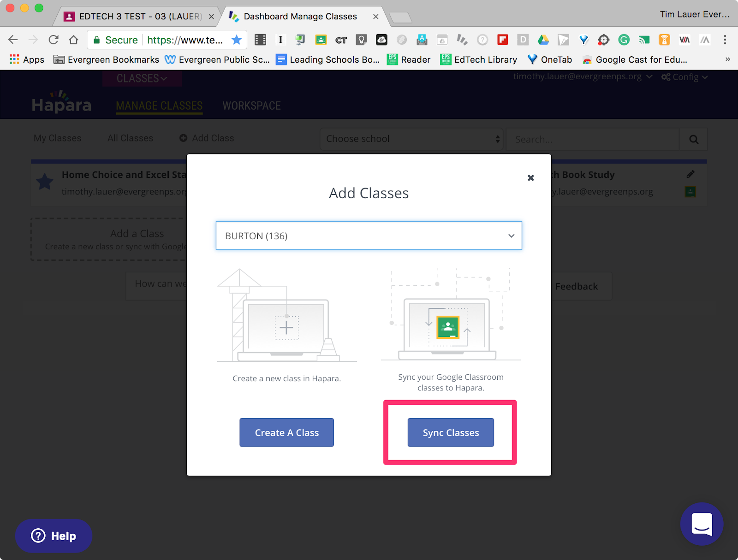Click the Add Class link
This screenshot has width=738, height=560.
(207, 138)
